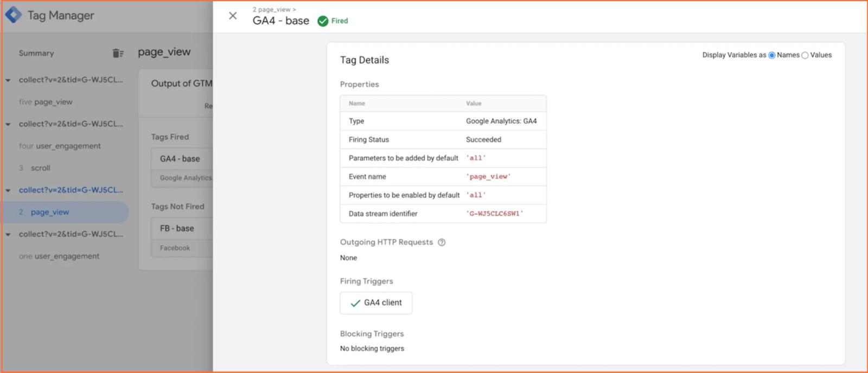
Task: Click the 'Google Analytics: GA4' type value
Action: click(x=501, y=121)
